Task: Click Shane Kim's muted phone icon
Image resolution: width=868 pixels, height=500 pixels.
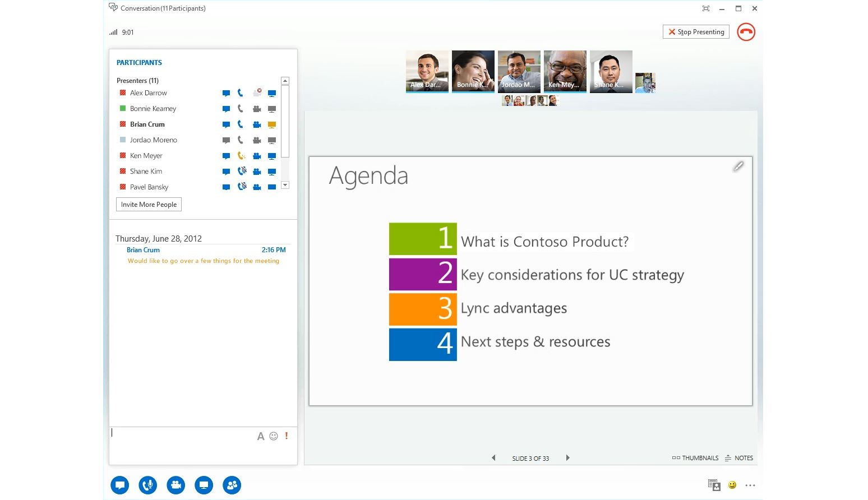Action: click(242, 171)
